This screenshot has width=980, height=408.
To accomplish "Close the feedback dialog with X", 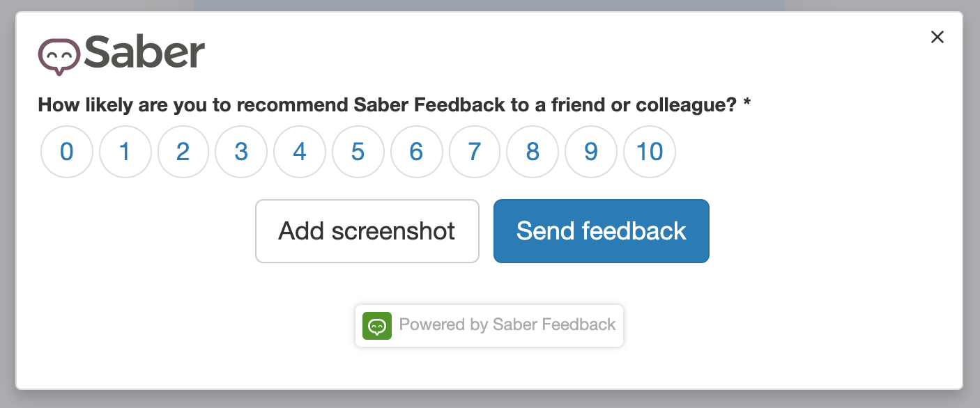I will pos(937,38).
